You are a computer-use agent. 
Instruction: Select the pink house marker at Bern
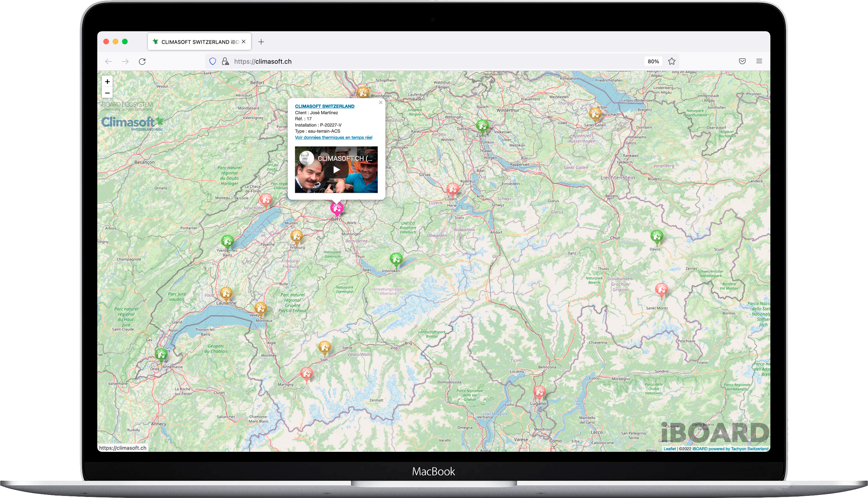337,209
